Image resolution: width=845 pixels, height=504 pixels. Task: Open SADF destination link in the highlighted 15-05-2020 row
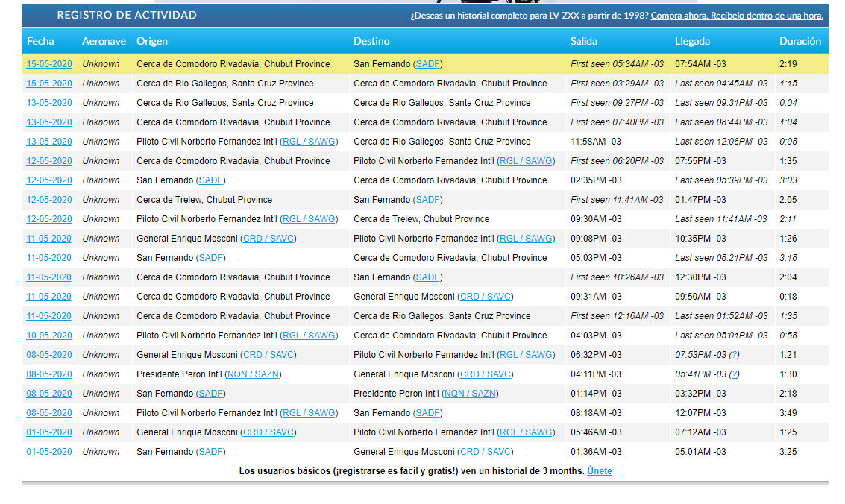[x=428, y=64]
